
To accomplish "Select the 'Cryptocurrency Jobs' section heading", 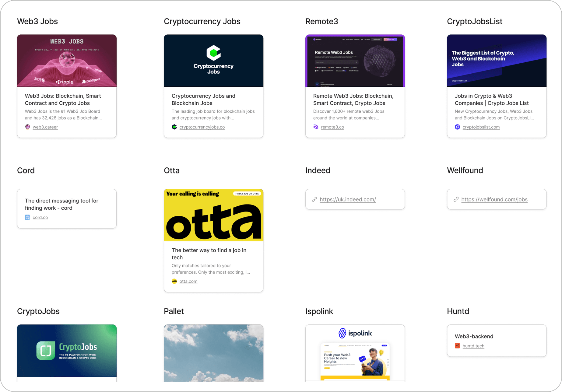I will (x=202, y=21).
